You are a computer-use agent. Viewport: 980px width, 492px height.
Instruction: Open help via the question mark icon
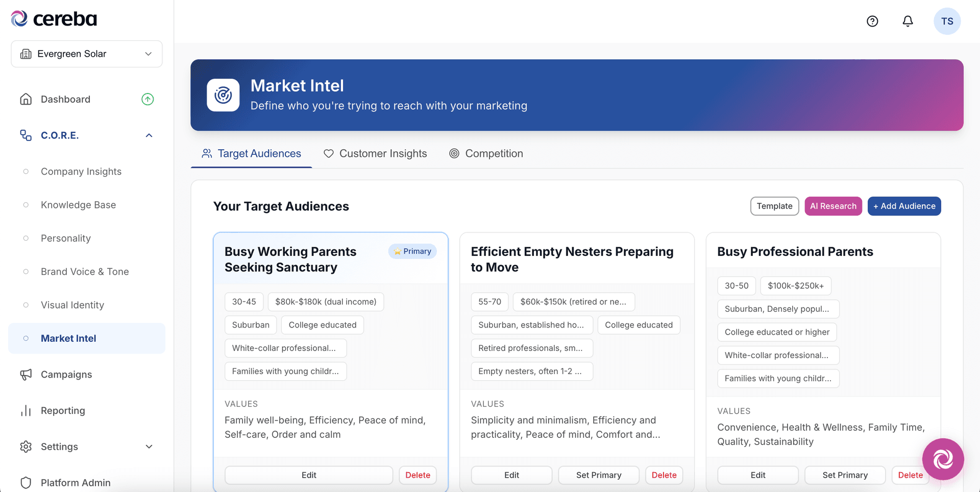872,21
